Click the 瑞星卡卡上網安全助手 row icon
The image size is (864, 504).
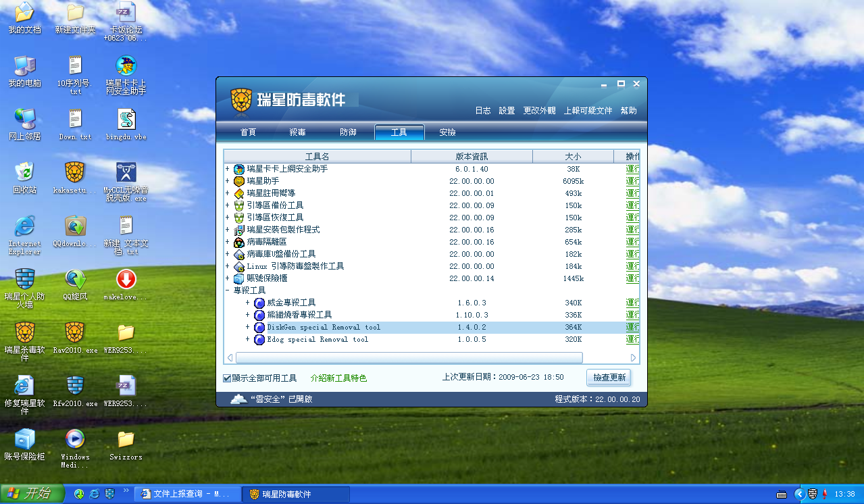tap(238, 169)
